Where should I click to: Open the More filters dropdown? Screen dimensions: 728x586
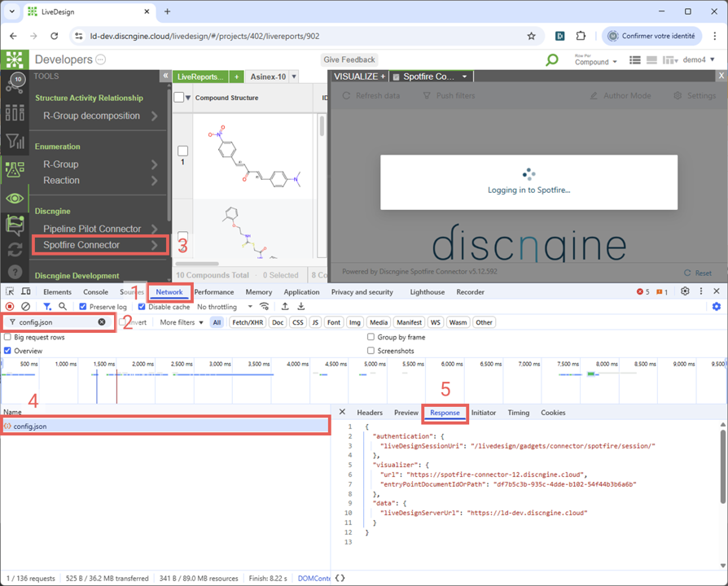pyautogui.click(x=182, y=322)
